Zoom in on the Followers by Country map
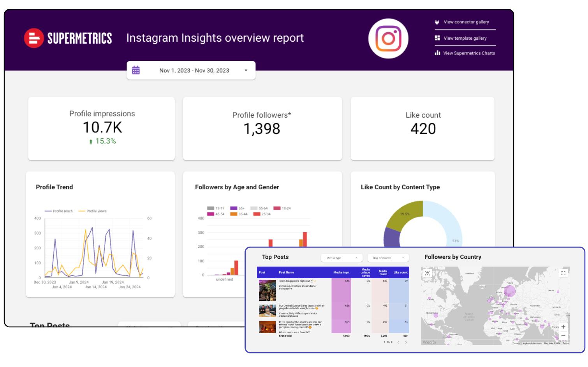Screen dimensions: 588x367 pyautogui.click(x=563, y=327)
